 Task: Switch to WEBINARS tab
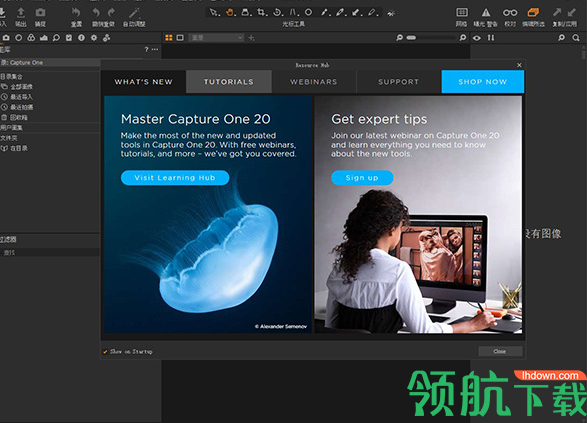(314, 82)
